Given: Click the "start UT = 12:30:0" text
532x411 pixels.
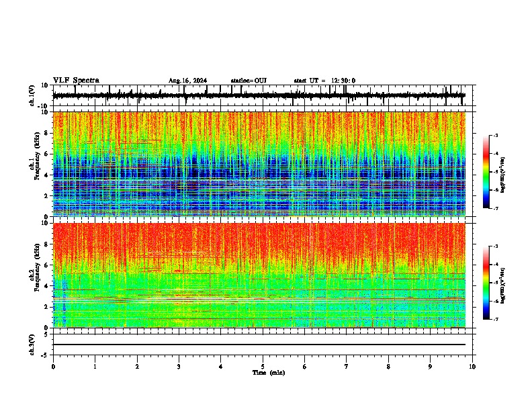Looking at the screenshot, I should click(324, 81).
